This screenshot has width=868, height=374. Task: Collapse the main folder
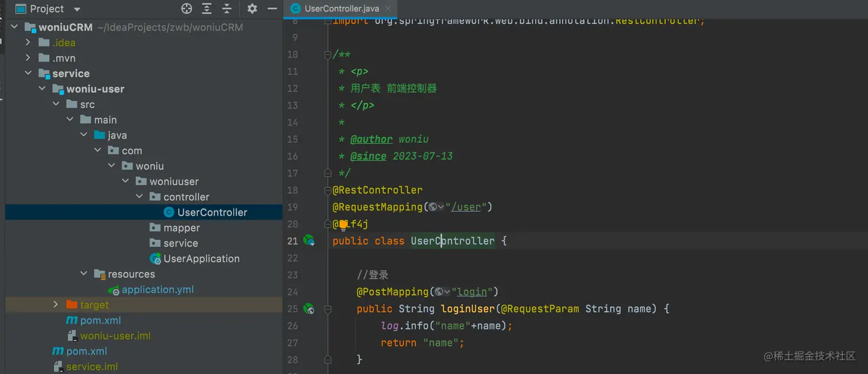[x=70, y=119]
